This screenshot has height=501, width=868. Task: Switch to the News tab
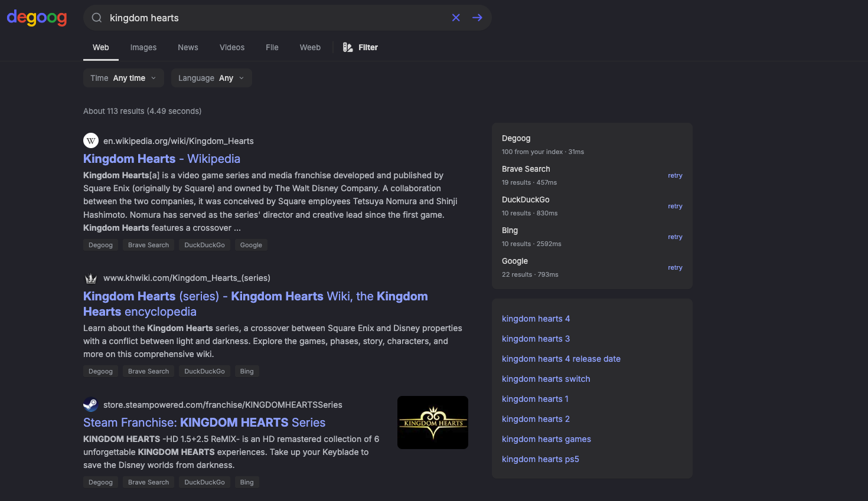click(x=188, y=47)
